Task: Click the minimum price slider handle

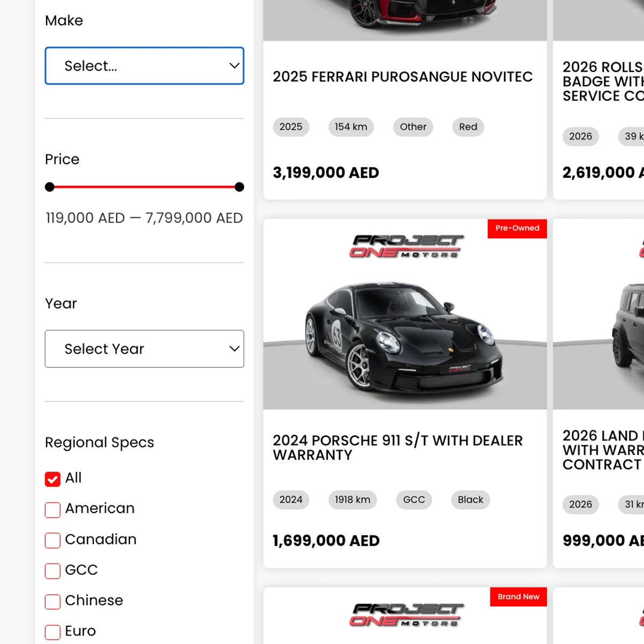Action: tap(50, 187)
